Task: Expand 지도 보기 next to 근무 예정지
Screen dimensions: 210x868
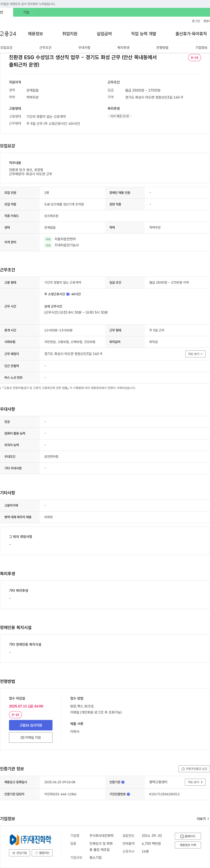Action: click(195, 354)
